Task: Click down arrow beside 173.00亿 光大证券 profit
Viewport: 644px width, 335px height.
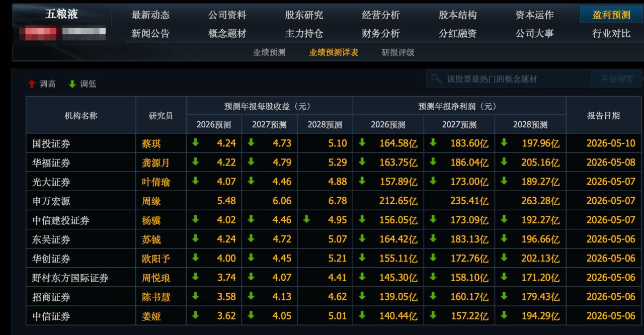Action: (x=433, y=181)
